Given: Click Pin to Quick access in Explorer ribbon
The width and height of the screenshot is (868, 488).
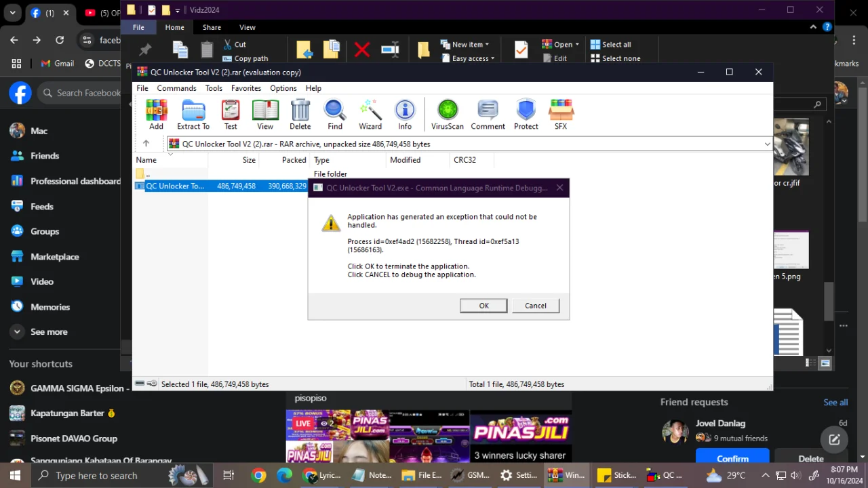Looking at the screenshot, I should pos(145,49).
